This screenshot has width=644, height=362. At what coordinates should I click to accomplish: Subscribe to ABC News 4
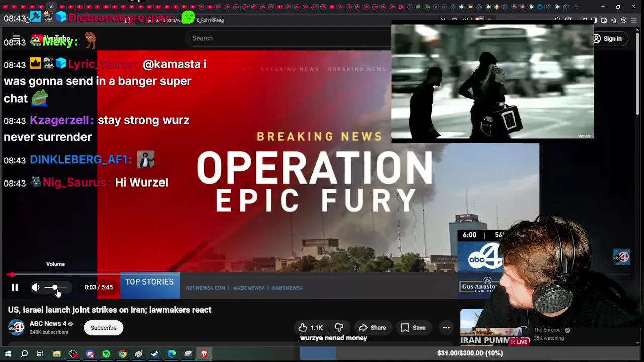coord(103,328)
